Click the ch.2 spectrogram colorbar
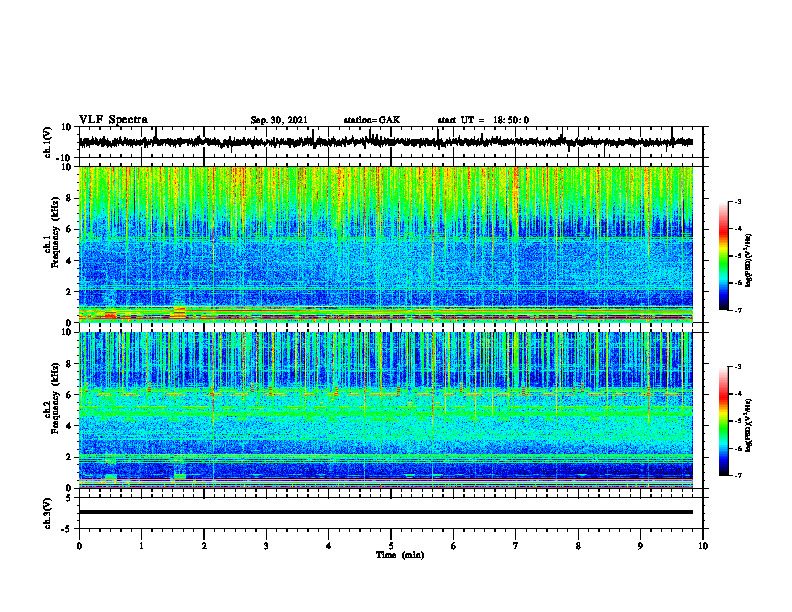792x612 pixels. point(723,421)
